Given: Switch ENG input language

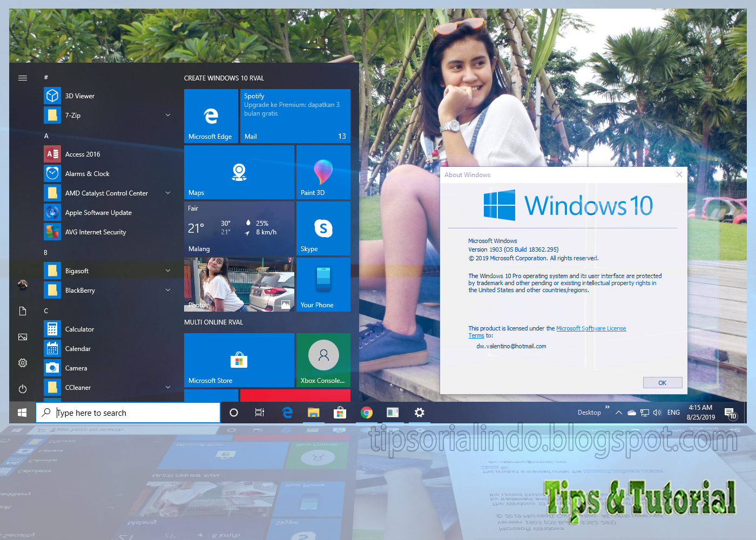Looking at the screenshot, I should coord(673,413).
